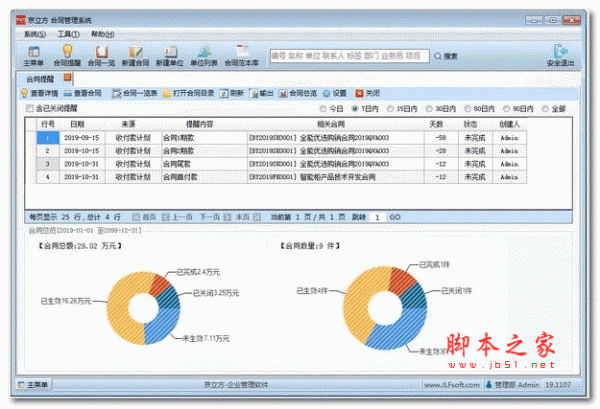
Task: Select the 30日内 radio button
Action: coord(429,109)
